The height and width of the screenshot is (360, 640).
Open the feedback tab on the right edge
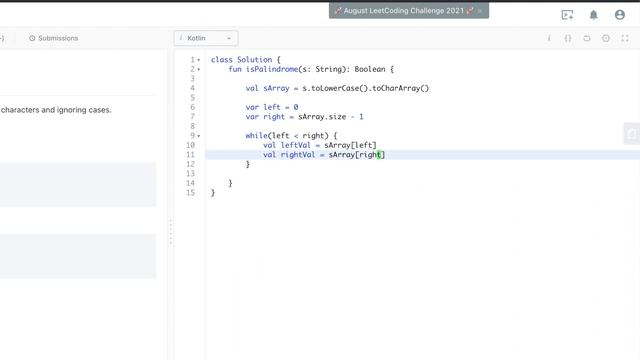point(632,133)
